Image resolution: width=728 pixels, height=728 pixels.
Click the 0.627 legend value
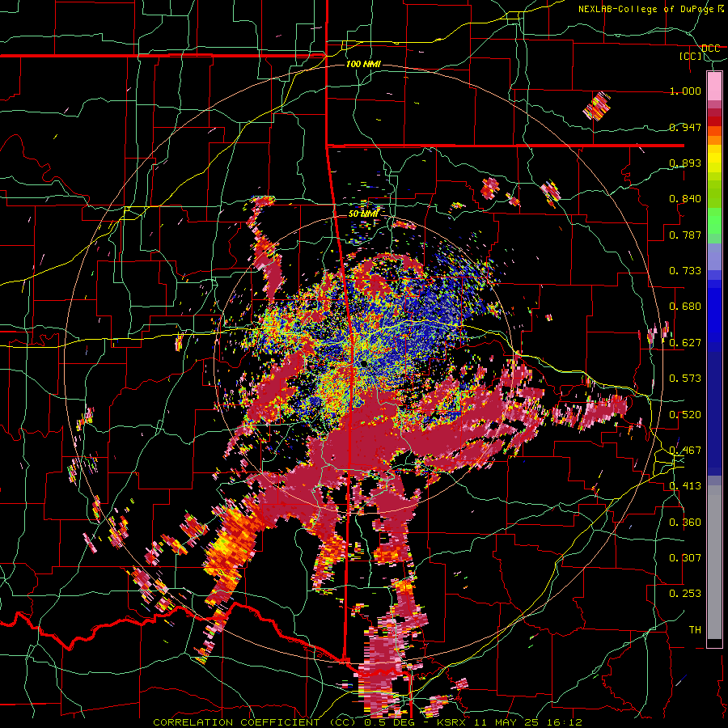pos(685,343)
